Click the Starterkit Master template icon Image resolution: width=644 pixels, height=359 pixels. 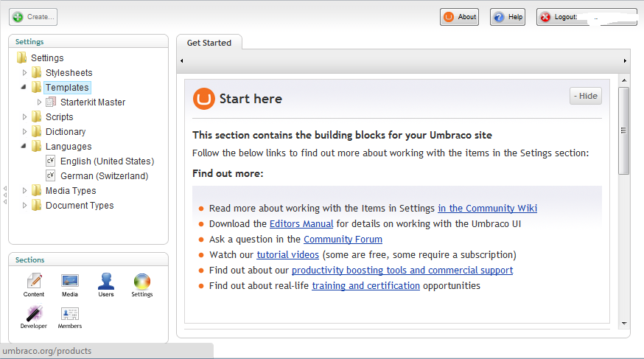tap(51, 102)
